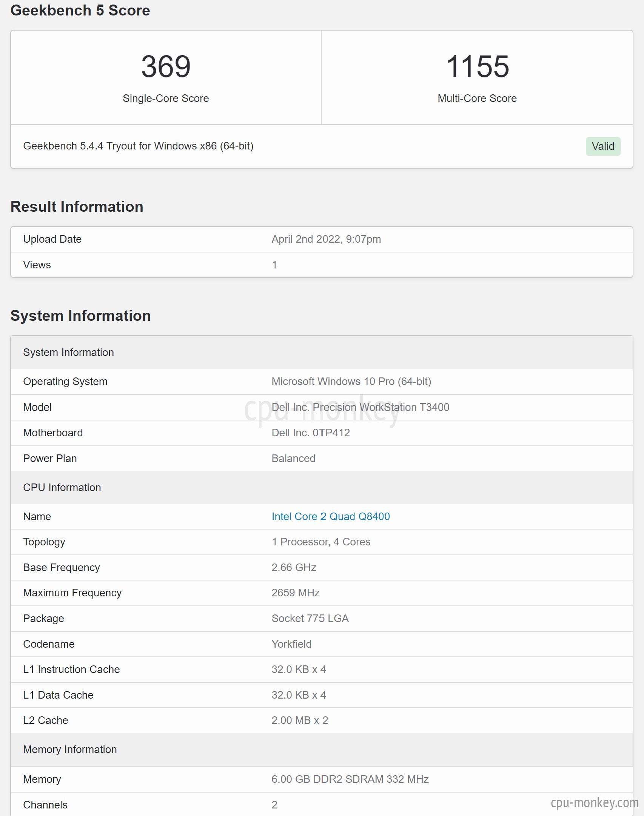
Task: Select the Microsoft Windows 10 Pro value
Action: (x=351, y=382)
